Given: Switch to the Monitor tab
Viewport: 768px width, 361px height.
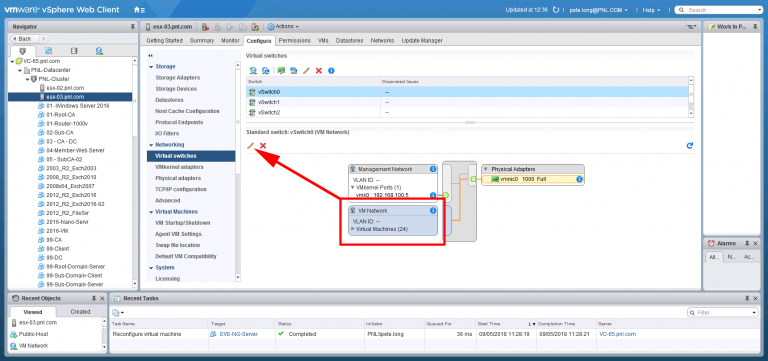Looking at the screenshot, I should (x=230, y=41).
